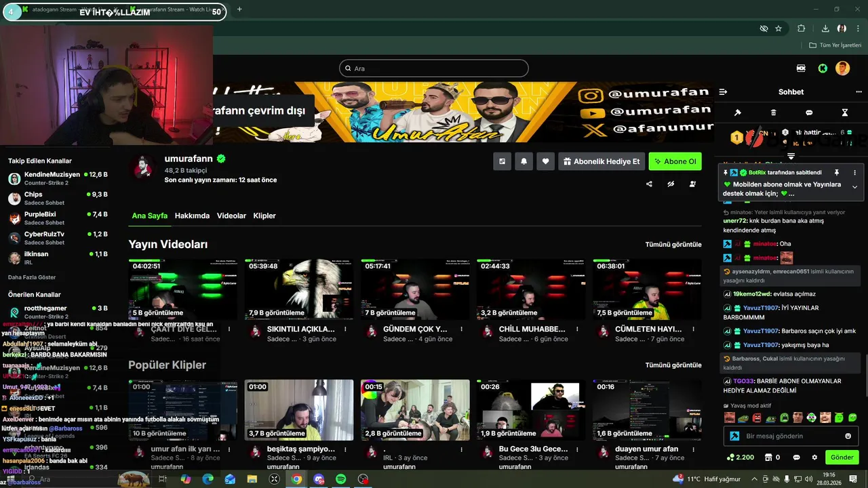This screenshot has width=868, height=488.
Task: Click the user moderation icon beside hide
Action: pyautogui.click(x=692, y=184)
